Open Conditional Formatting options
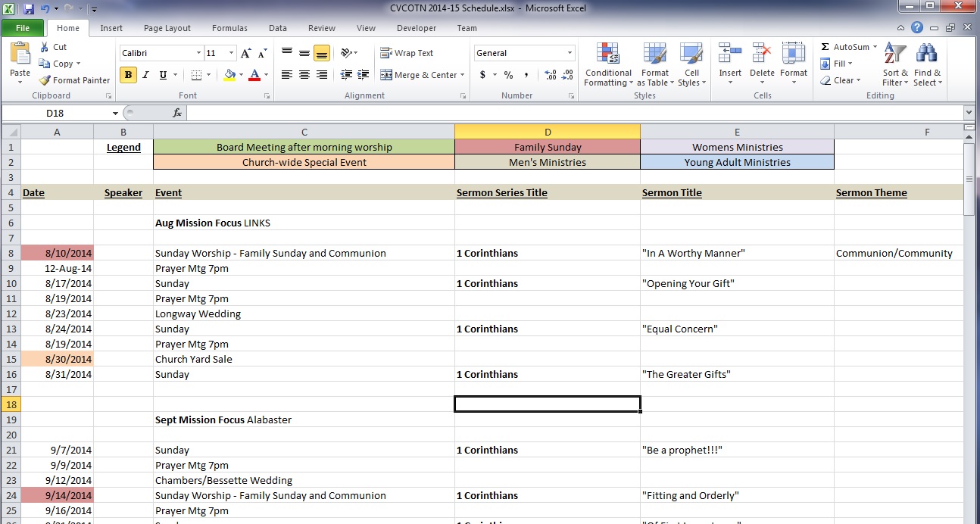Viewport: 980px width, 524px height. 608,65
